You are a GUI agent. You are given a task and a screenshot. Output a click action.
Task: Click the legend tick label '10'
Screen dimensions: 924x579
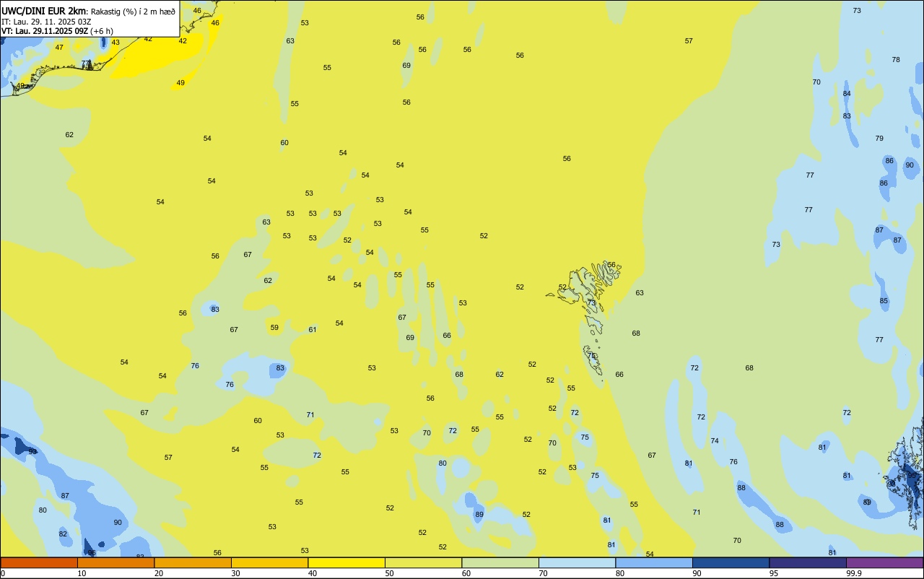coord(82,573)
